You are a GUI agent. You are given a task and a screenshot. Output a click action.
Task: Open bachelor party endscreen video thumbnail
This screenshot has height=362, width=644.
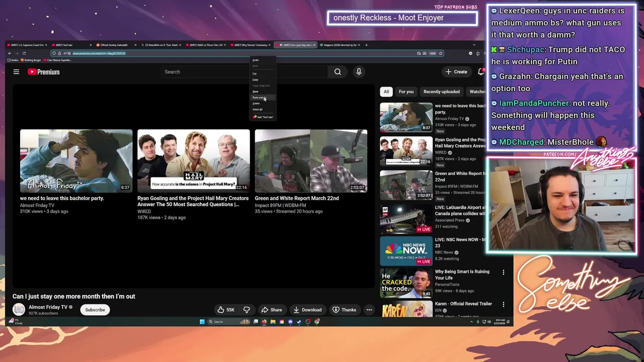point(76,161)
